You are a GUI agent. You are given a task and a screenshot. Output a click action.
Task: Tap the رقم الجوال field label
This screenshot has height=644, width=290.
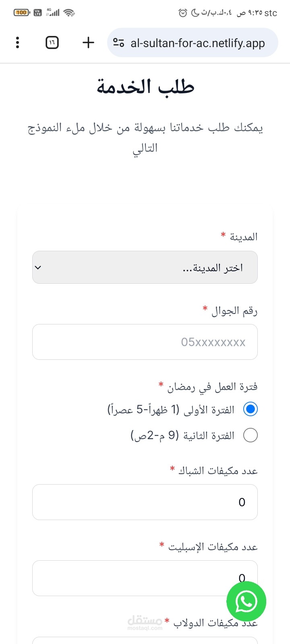tap(234, 311)
